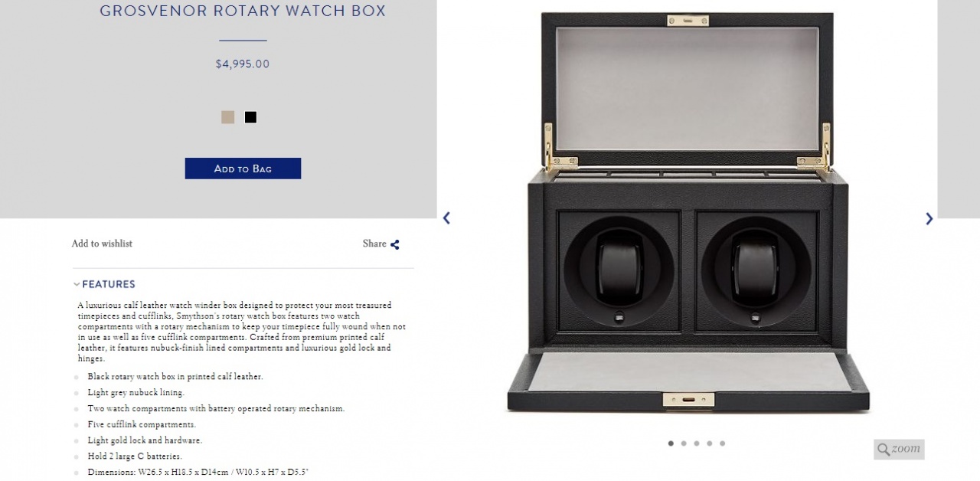The image size is (980, 481).
Task: Go to the fourth carousel dot
Action: coord(709,443)
